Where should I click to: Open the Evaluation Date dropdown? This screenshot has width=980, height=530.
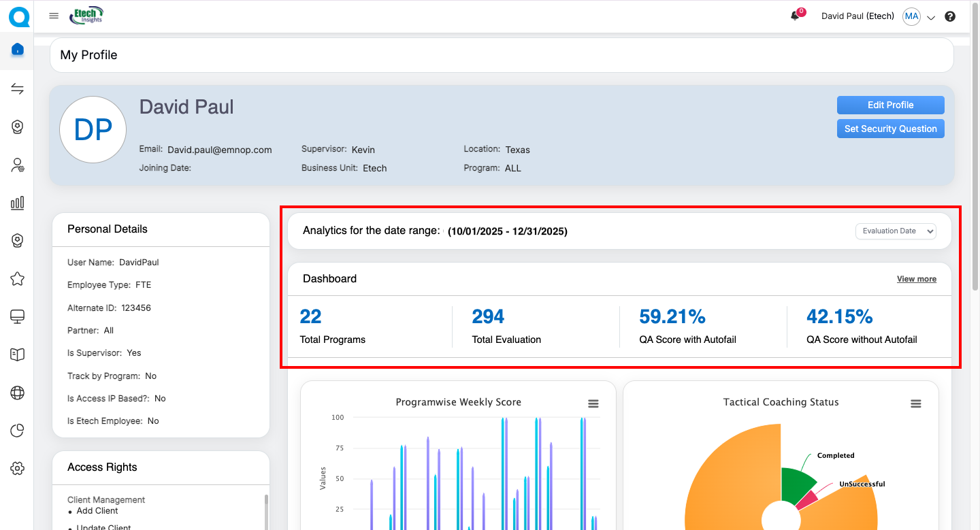(x=896, y=231)
